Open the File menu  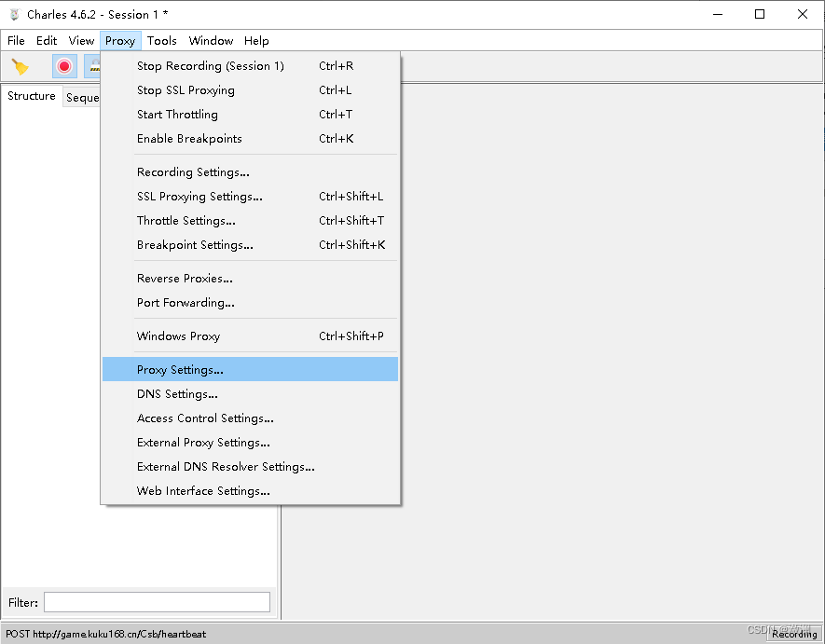coord(16,40)
